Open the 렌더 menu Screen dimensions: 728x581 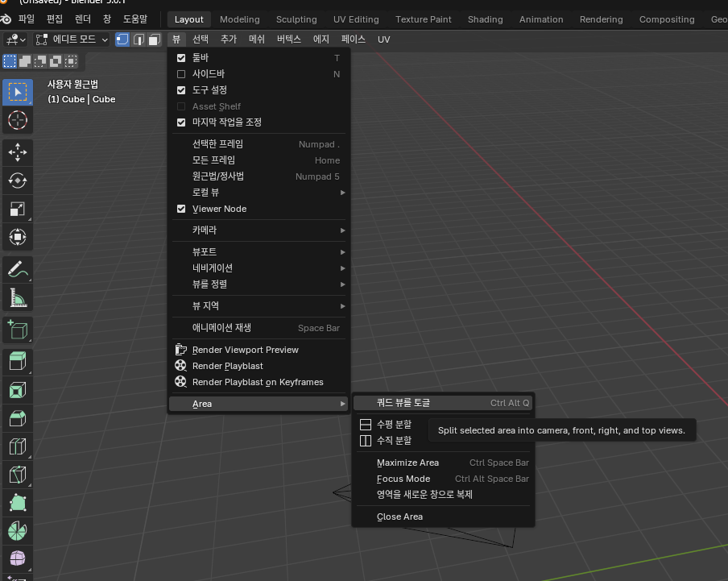(83, 19)
